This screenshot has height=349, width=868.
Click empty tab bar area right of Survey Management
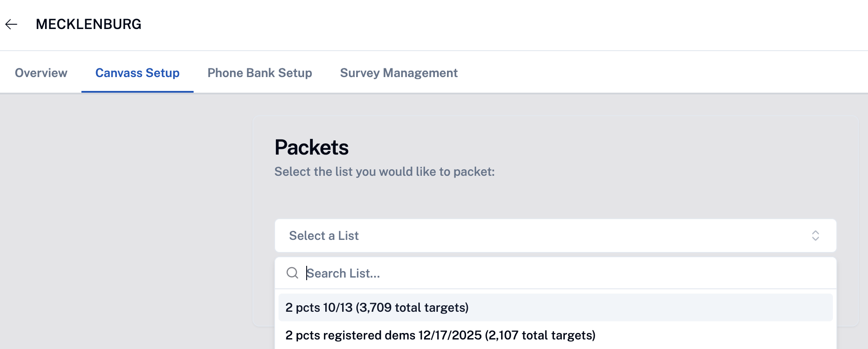[x=650, y=73]
